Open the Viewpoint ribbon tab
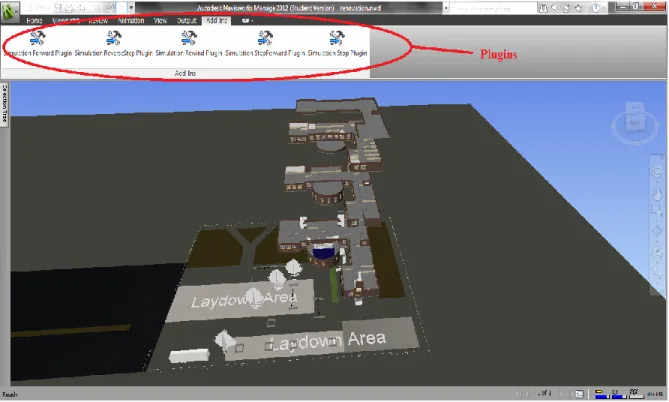 (x=66, y=20)
